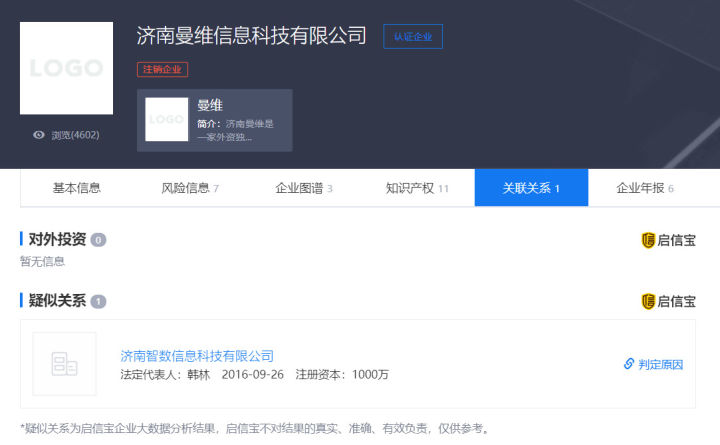
Task: Click the 疑似关系 disclaimer footnote text
Action: [256, 428]
